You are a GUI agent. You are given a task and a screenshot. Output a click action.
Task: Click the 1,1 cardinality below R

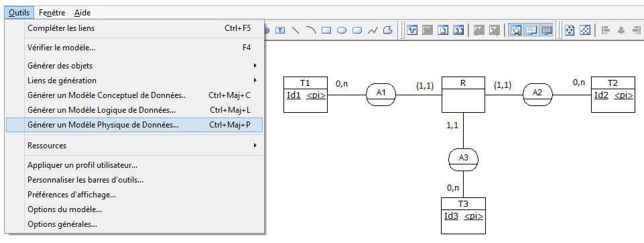452,126
